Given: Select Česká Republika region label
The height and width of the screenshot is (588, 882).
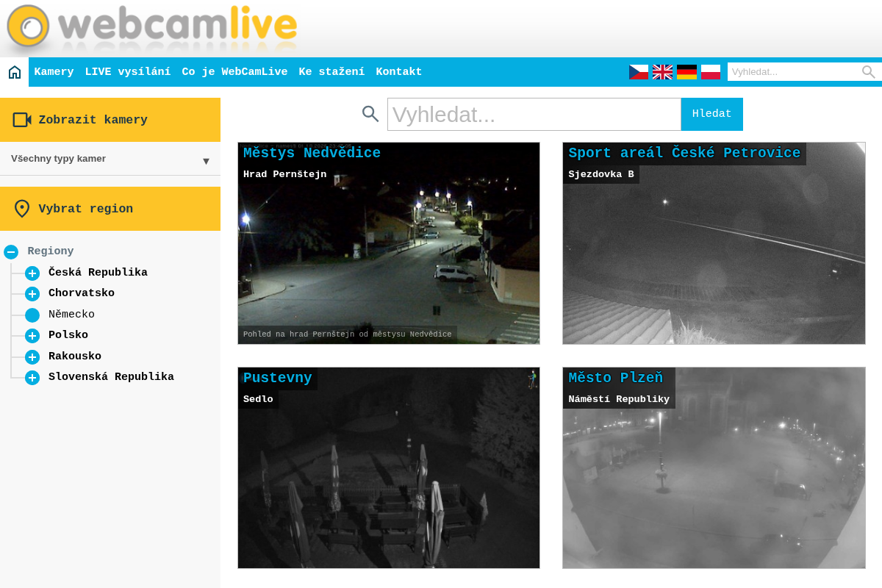Looking at the screenshot, I should [x=98, y=273].
